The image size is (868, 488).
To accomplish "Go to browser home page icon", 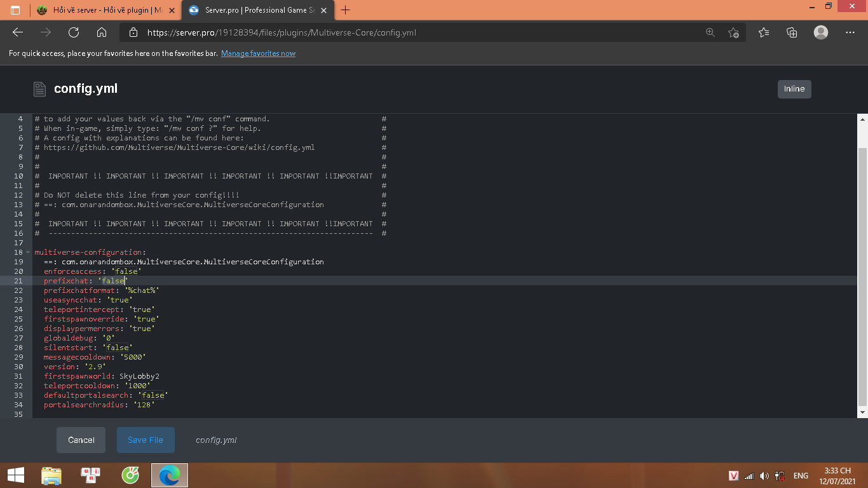I will click(x=102, y=32).
